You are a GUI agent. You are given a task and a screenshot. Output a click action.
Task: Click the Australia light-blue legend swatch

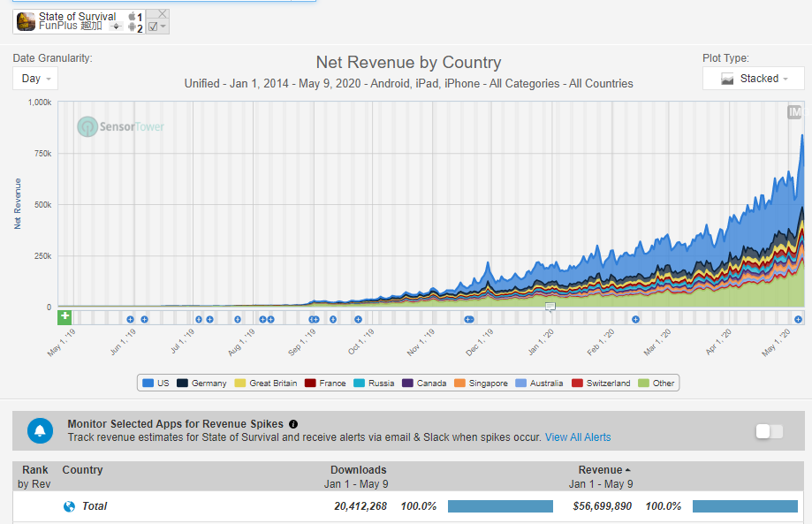[520, 384]
